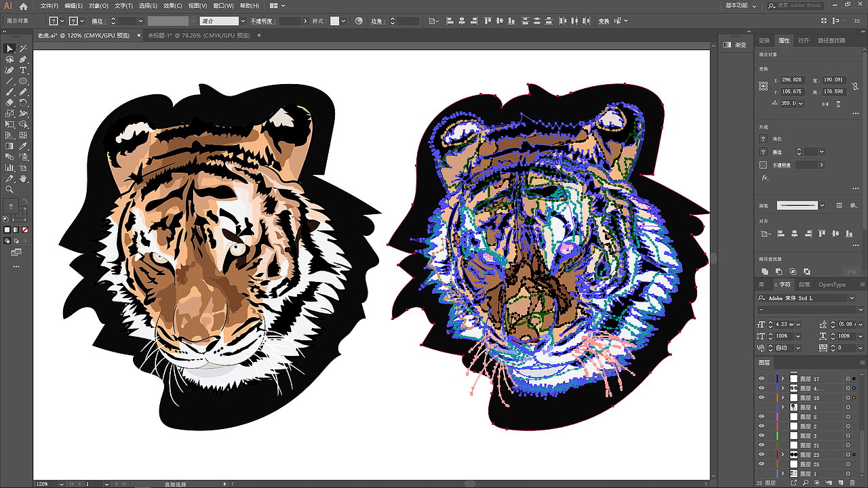Activate the Hand tool
This screenshot has height=488, width=868.
[23, 178]
